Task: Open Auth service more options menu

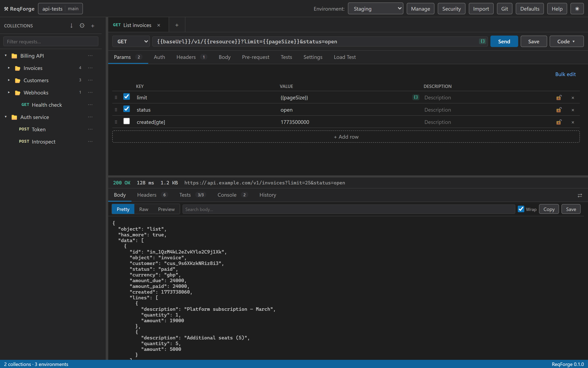Action: point(90,117)
